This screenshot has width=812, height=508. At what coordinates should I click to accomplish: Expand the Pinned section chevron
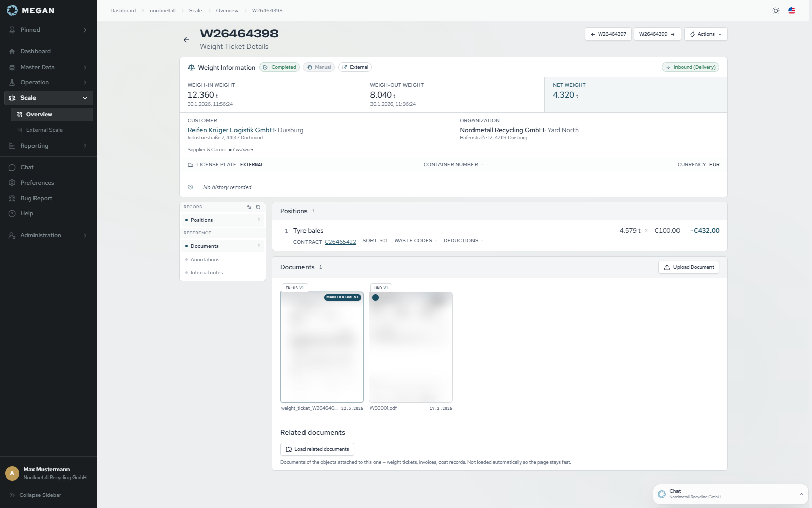click(85, 30)
